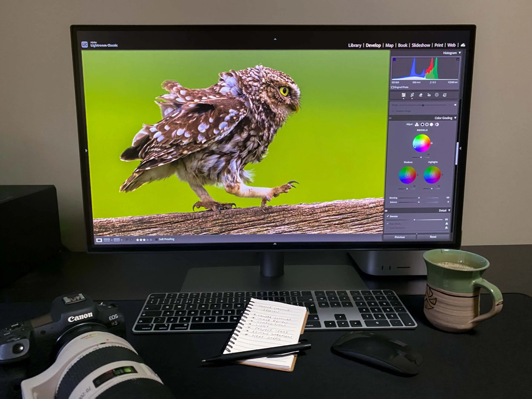The height and width of the screenshot is (399, 532).
Task: Set rating to three stars
Action: point(144,240)
